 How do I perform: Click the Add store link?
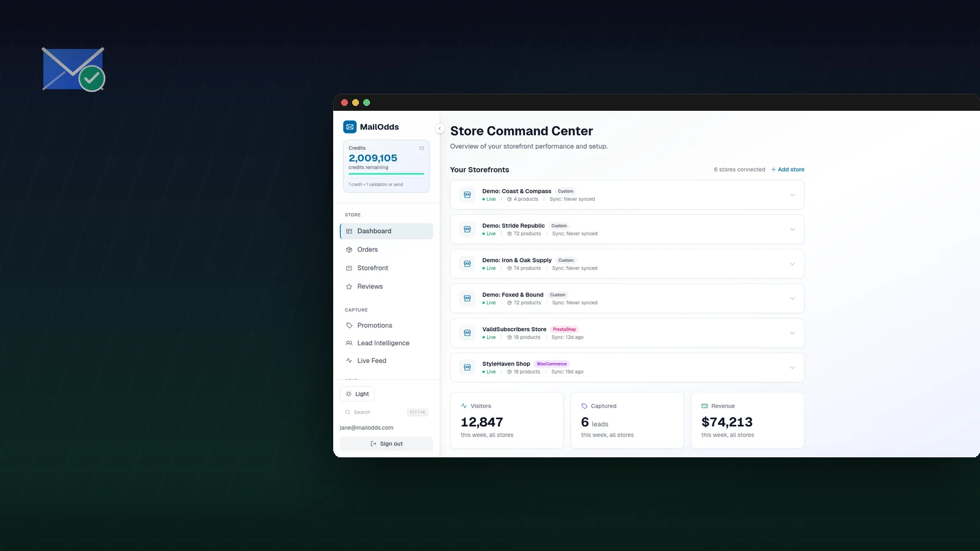[x=788, y=170]
